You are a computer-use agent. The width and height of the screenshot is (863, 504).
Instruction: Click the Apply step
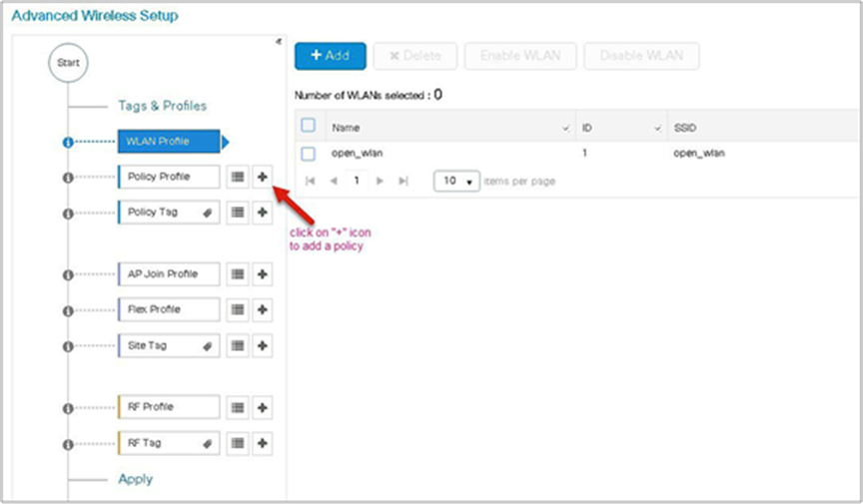[136, 479]
